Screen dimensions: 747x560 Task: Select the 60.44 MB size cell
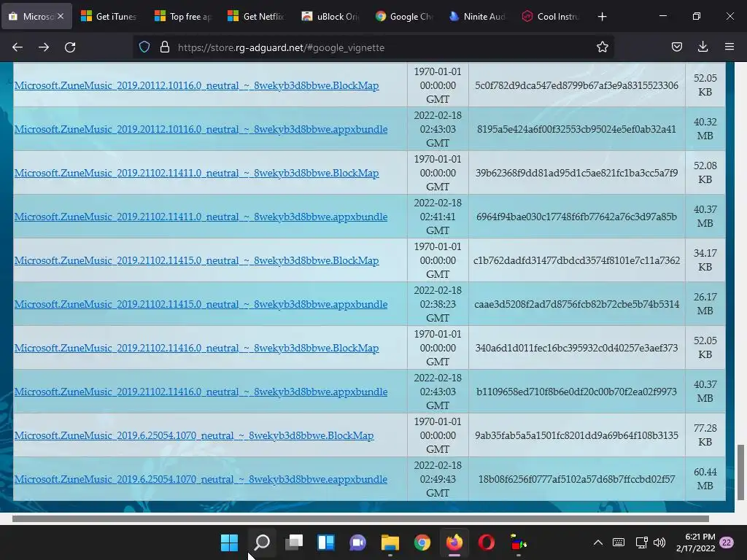pos(705,479)
